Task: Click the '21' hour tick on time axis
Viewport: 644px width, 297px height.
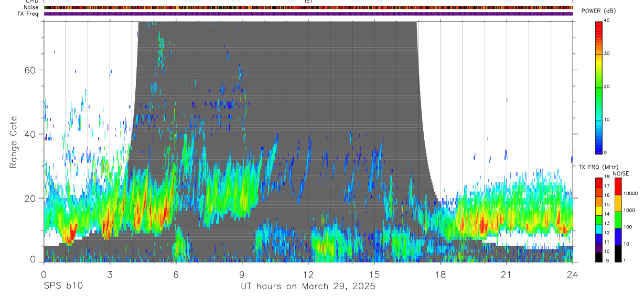Action: [507, 274]
